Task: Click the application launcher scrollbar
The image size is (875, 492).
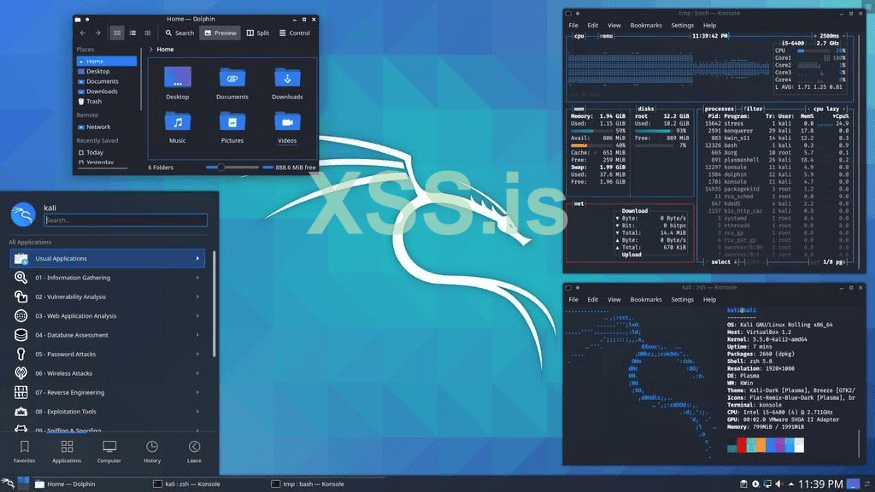Action: click(214, 304)
